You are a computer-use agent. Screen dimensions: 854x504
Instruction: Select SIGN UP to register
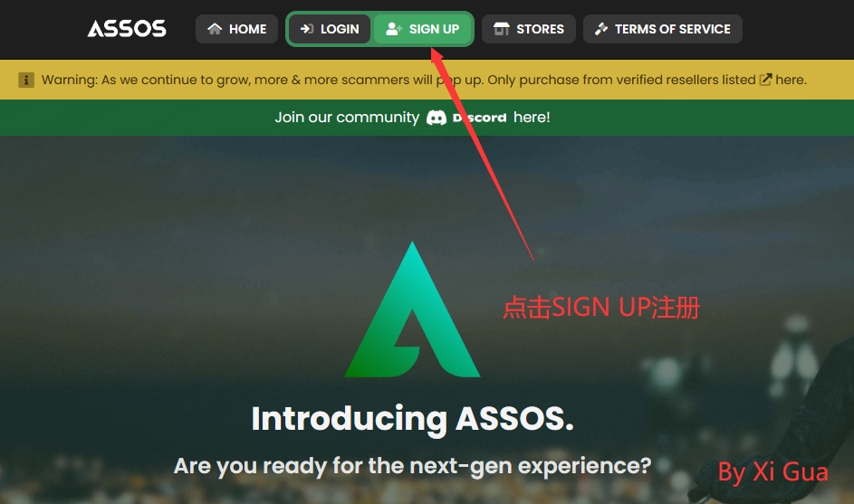click(x=423, y=29)
